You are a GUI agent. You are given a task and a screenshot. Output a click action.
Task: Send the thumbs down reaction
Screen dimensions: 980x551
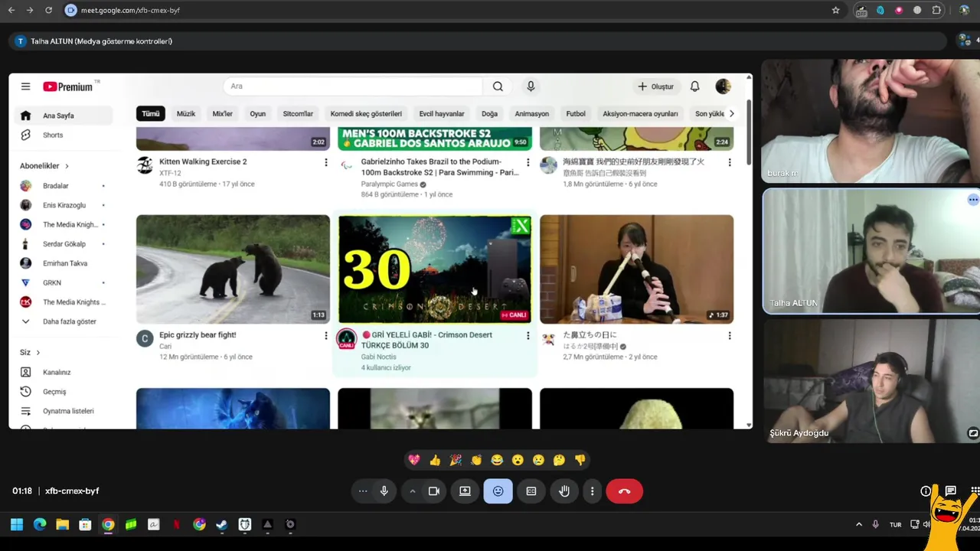(580, 460)
